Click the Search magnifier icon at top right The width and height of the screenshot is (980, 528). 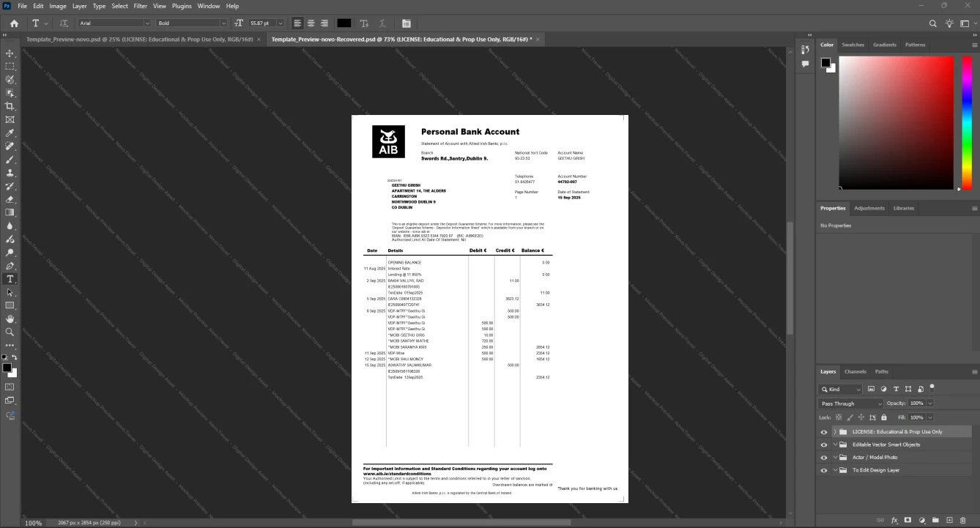(933, 23)
